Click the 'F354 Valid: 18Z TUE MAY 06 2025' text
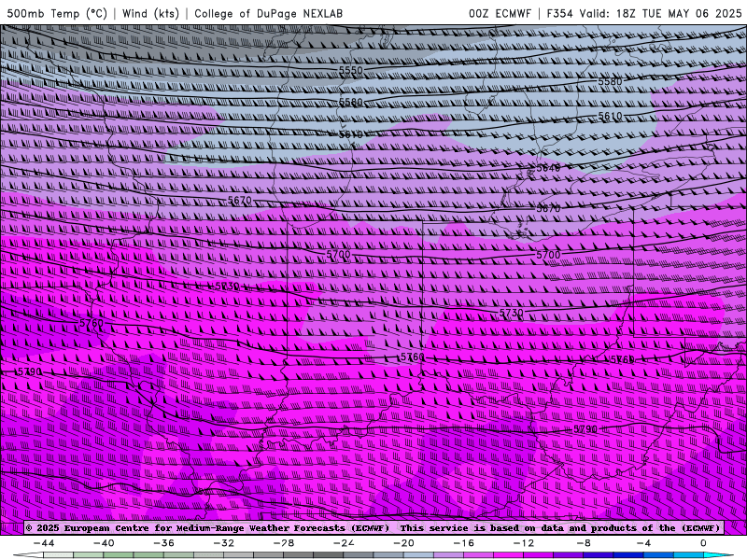 point(644,13)
